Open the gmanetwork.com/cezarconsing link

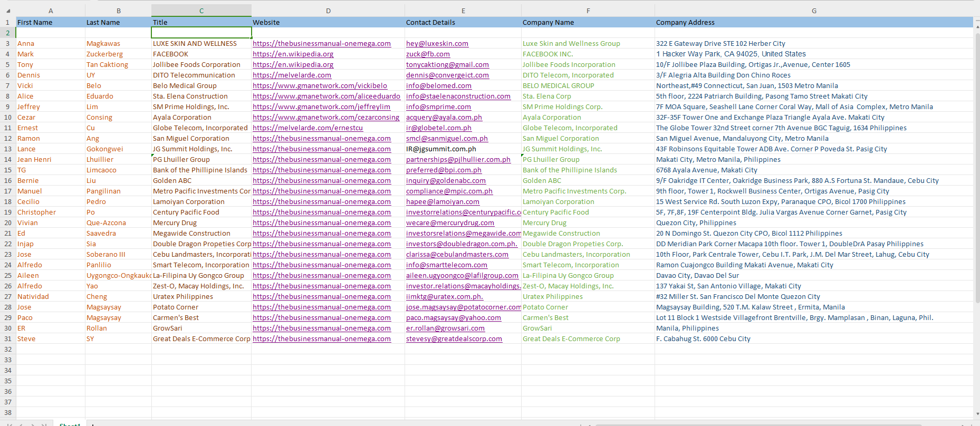pyautogui.click(x=326, y=117)
